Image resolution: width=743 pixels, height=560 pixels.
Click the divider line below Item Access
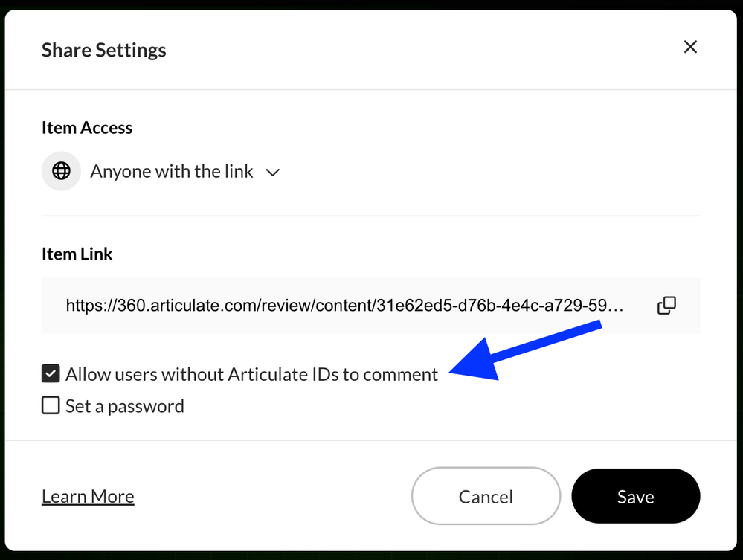[x=370, y=216]
